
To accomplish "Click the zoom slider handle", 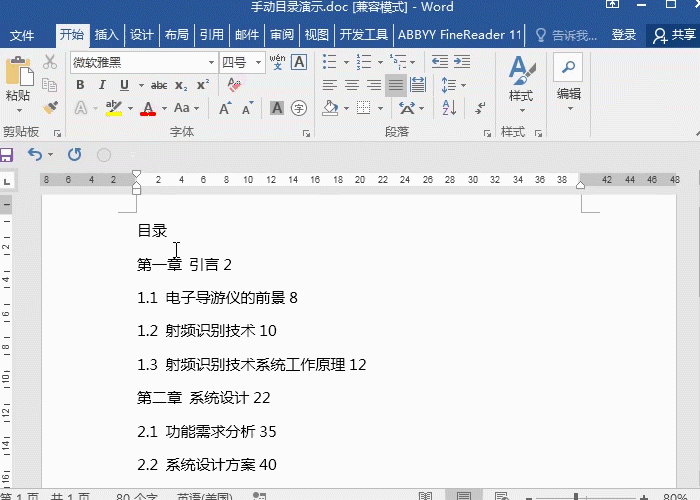I will click(576, 496).
